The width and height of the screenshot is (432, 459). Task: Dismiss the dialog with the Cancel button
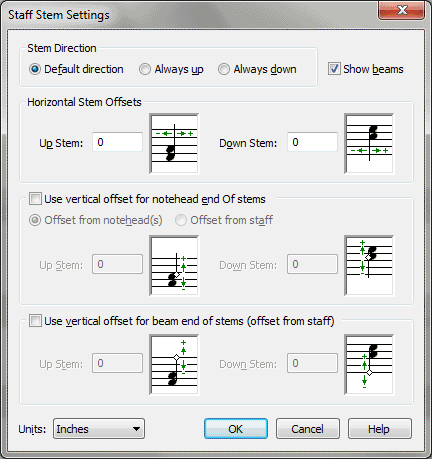point(308,429)
